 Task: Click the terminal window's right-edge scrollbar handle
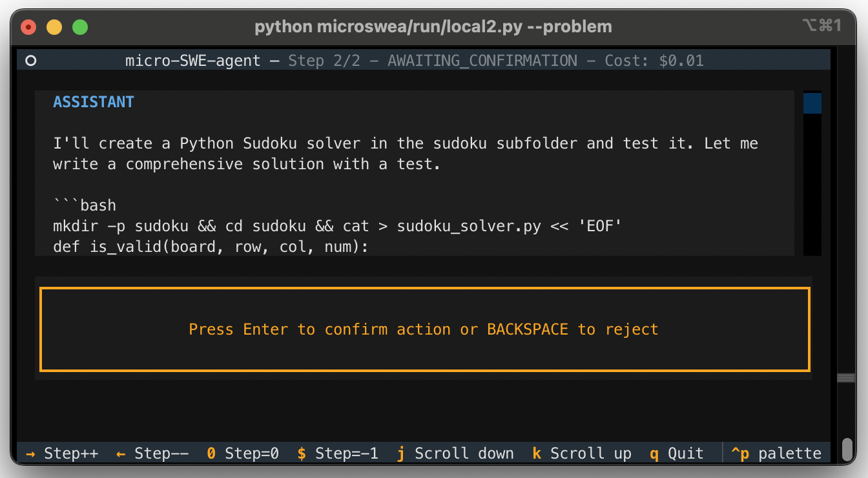(x=846, y=378)
